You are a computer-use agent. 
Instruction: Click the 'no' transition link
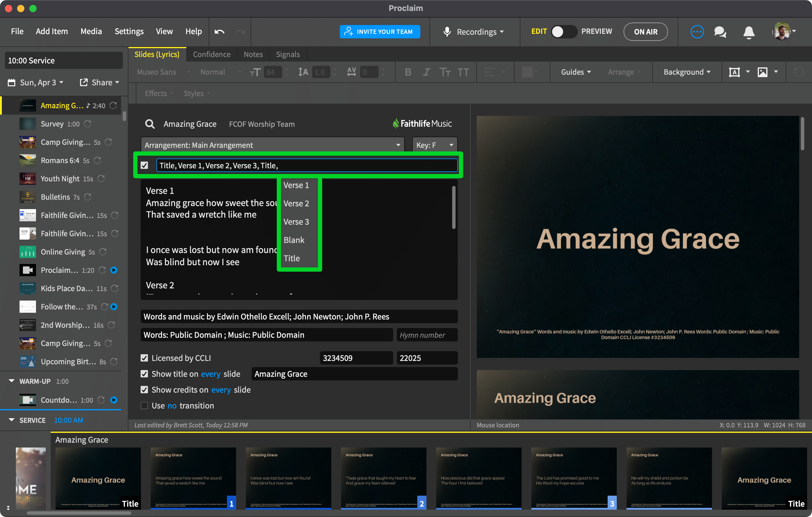tap(172, 405)
